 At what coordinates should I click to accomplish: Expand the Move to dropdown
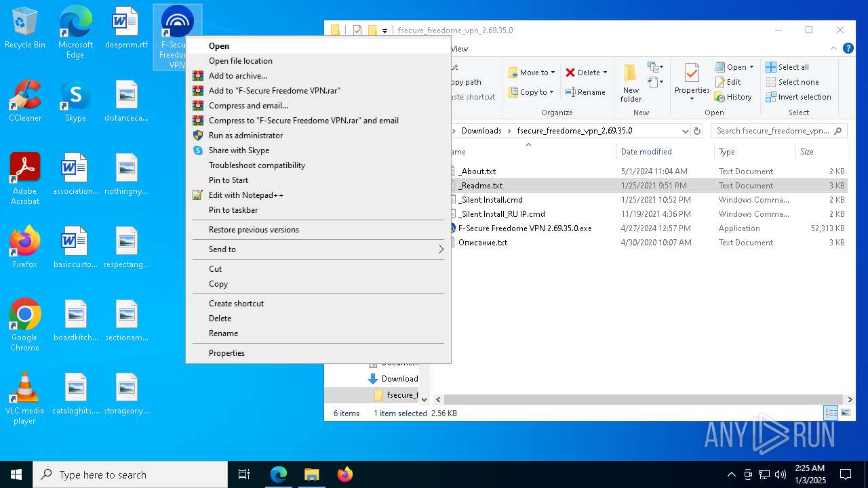(553, 73)
